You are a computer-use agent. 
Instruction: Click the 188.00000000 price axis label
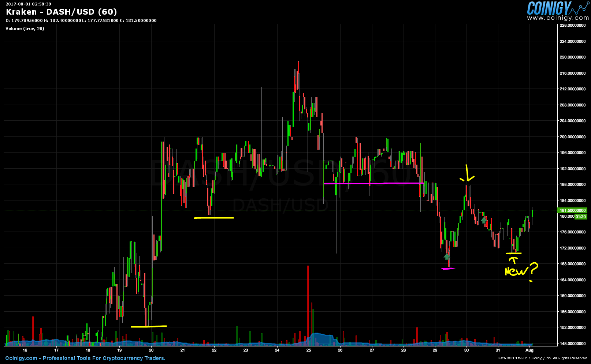click(x=573, y=184)
